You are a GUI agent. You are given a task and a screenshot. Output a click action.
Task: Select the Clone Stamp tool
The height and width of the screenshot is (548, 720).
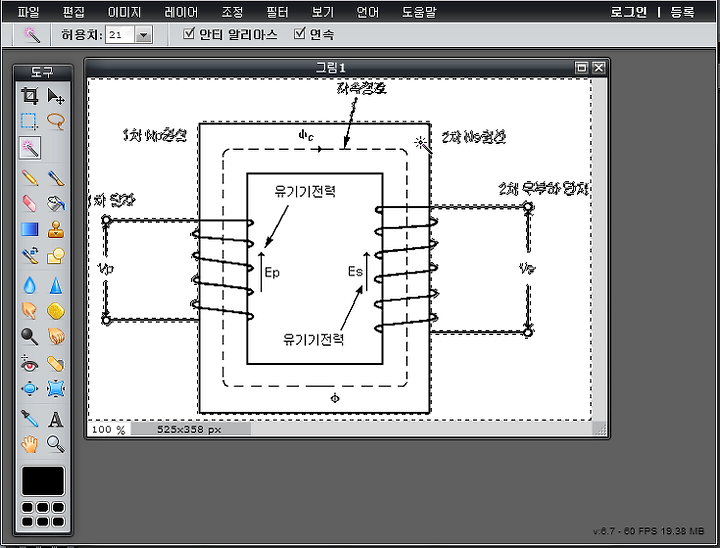[56, 229]
